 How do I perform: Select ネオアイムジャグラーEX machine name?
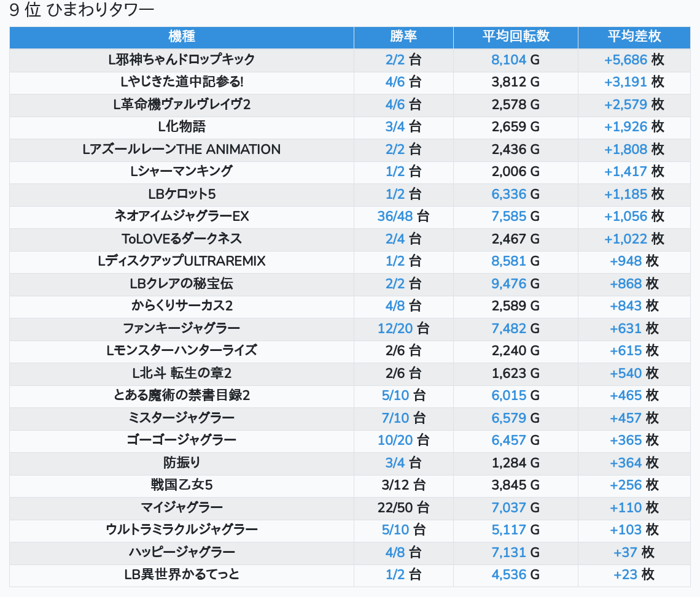[x=182, y=217]
